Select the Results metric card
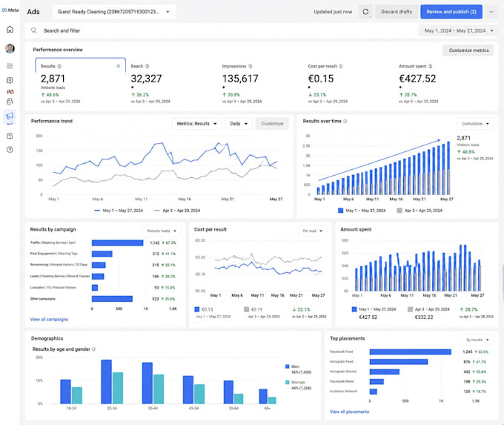Screen dimensions: 504x425 pyautogui.click(x=80, y=82)
